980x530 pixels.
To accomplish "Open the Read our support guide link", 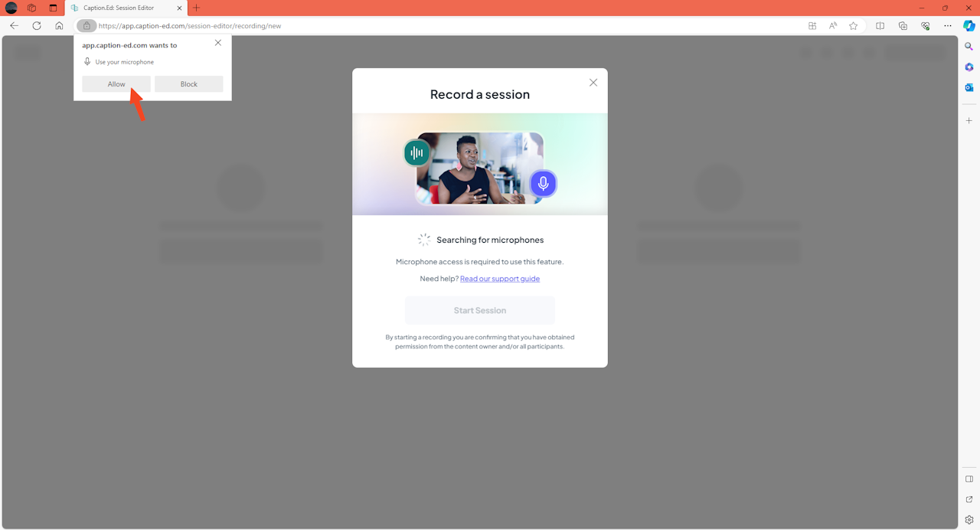I will point(500,279).
